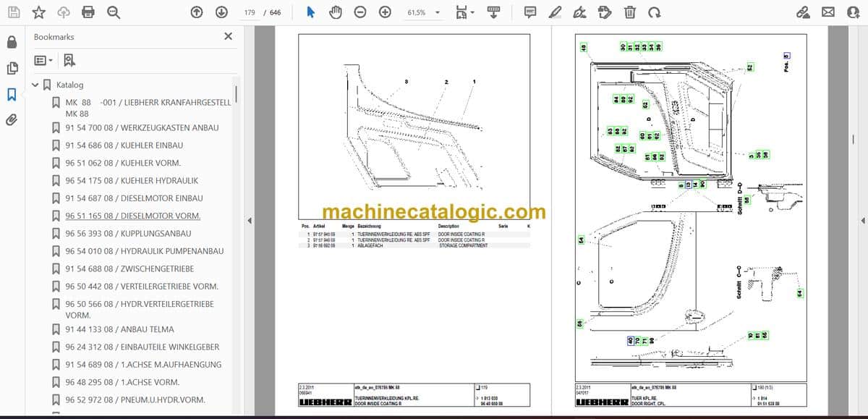Open bookmark 96 51 165 08 / DIESELMOTOR VORM.

pos(133,216)
